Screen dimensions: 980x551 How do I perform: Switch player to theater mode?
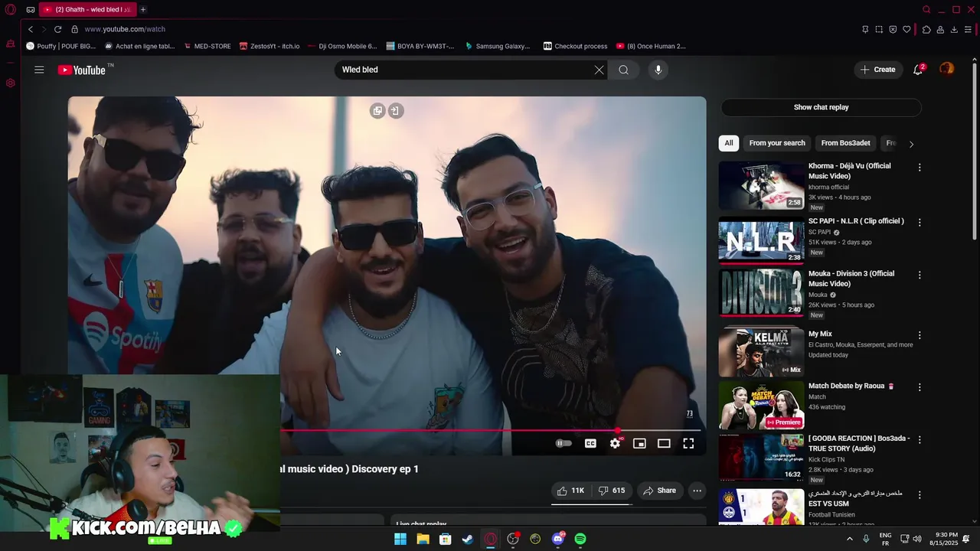tap(664, 443)
